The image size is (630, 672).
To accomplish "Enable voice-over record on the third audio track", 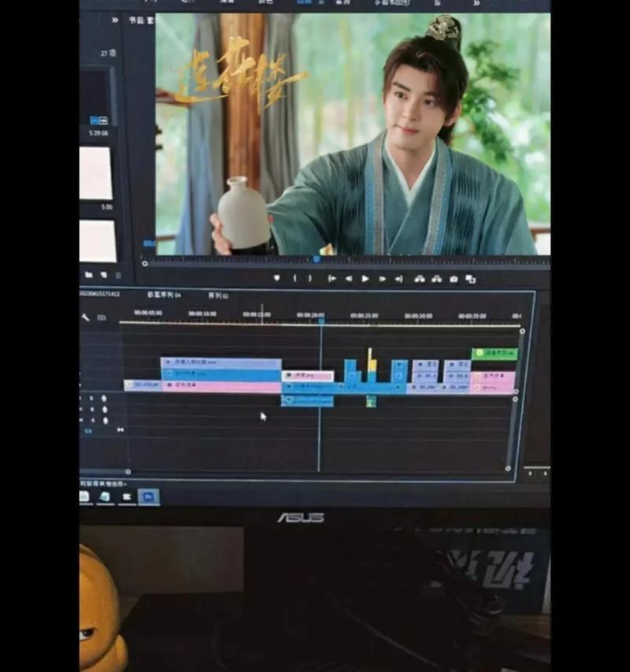I will [x=106, y=421].
